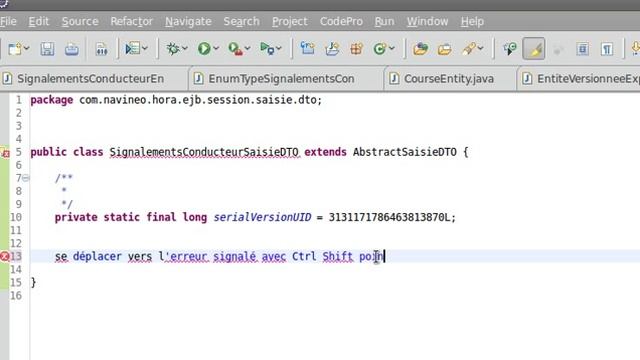
Task: Save the file with the floppy icon
Action: point(47,49)
